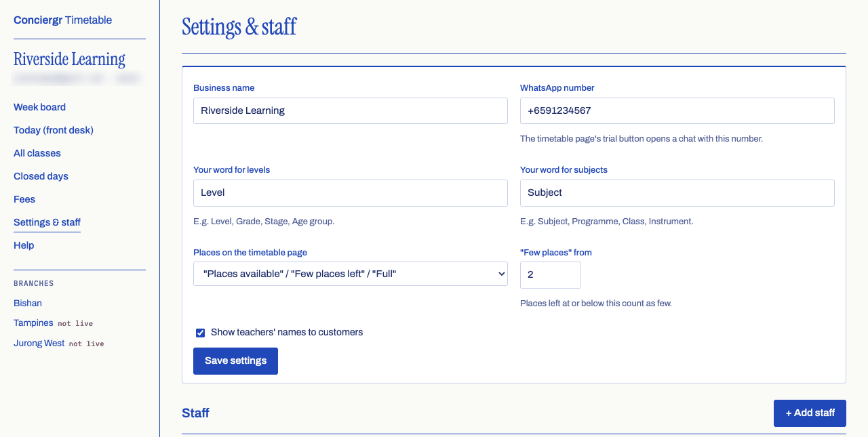
Task: Select Settings & staff in sidebar
Action: point(47,222)
